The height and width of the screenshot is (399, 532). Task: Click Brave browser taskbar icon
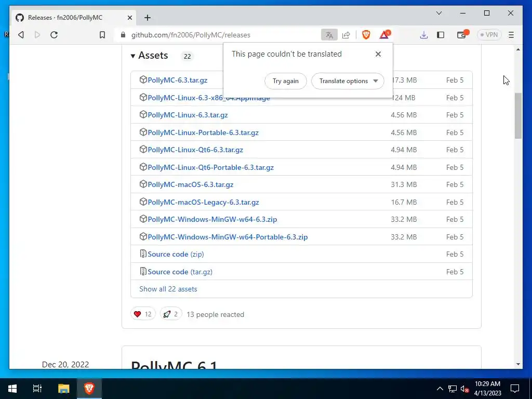pos(89,389)
